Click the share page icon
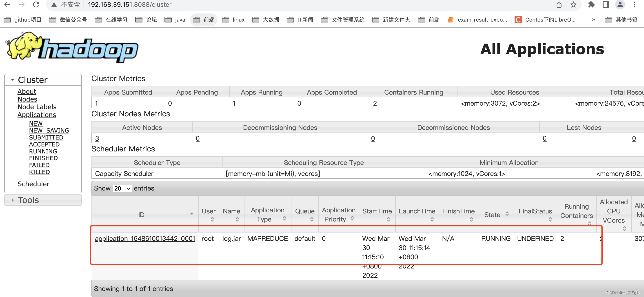Image resolution: width=644 pixels, height=297 pixels. tap(559, 4)
